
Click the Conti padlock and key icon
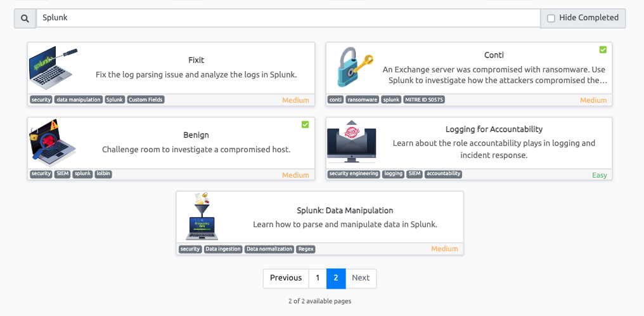point(352,68)
